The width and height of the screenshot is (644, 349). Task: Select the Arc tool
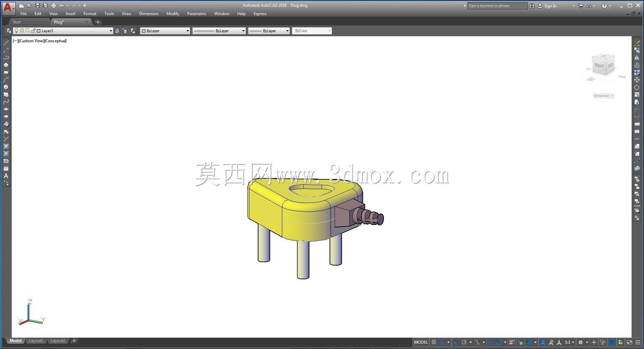(6, 80)
